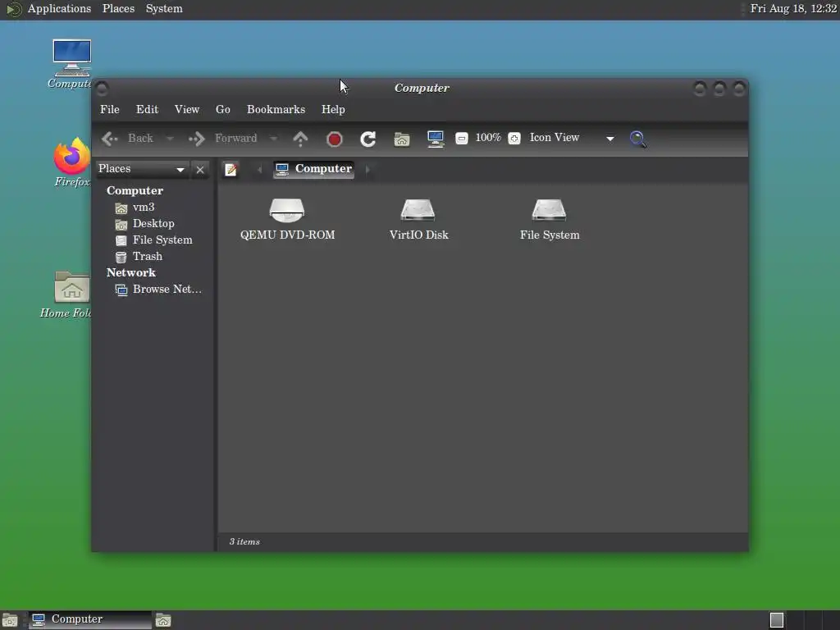Click the "3 items" status bar text
The width and height of the screenshot is (840, 630).
click(x=244, y=541)
